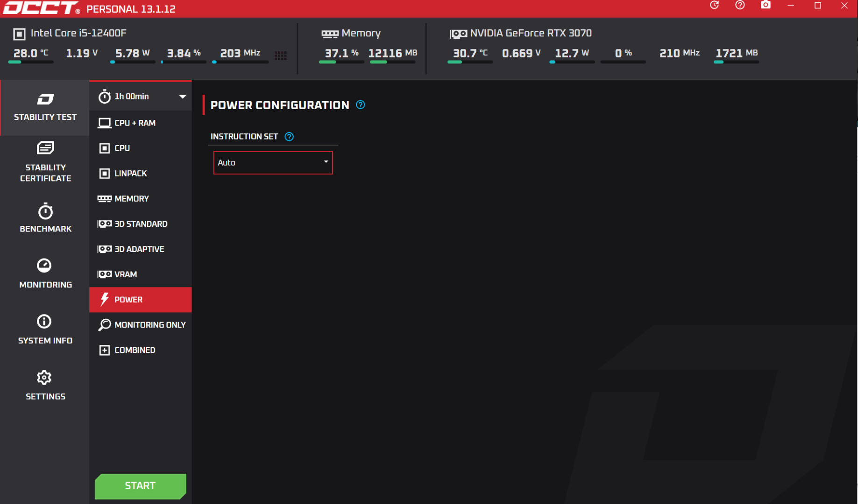This screenshot has width=858, height=504.
Task: Open the Stability Certificate section
Action: tap(45, 161)
